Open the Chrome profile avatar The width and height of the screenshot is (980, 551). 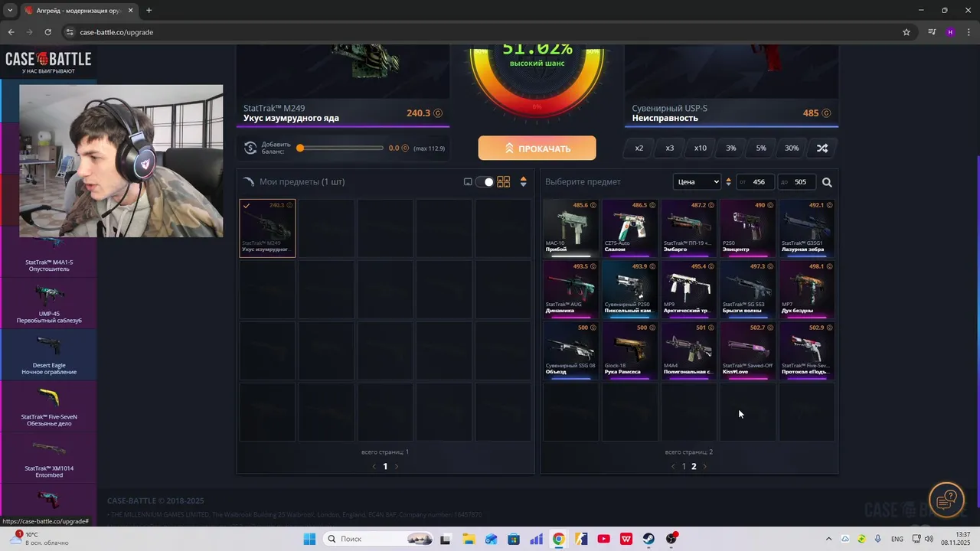click(950, 32)
